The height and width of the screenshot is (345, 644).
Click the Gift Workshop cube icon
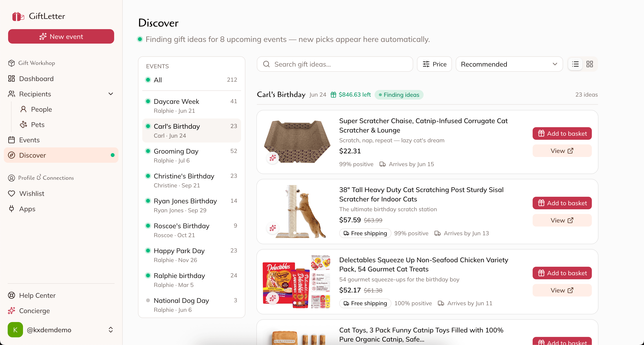coord(11,63)
